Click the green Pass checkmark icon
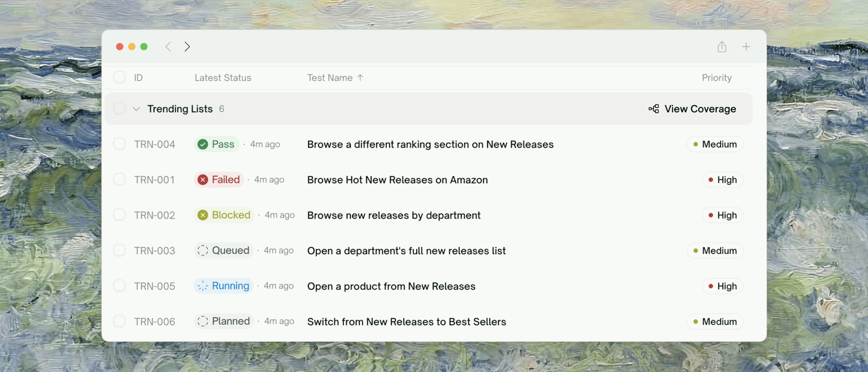Image resolution: width=868 pixels, height=372 pixels. point(203,144)
